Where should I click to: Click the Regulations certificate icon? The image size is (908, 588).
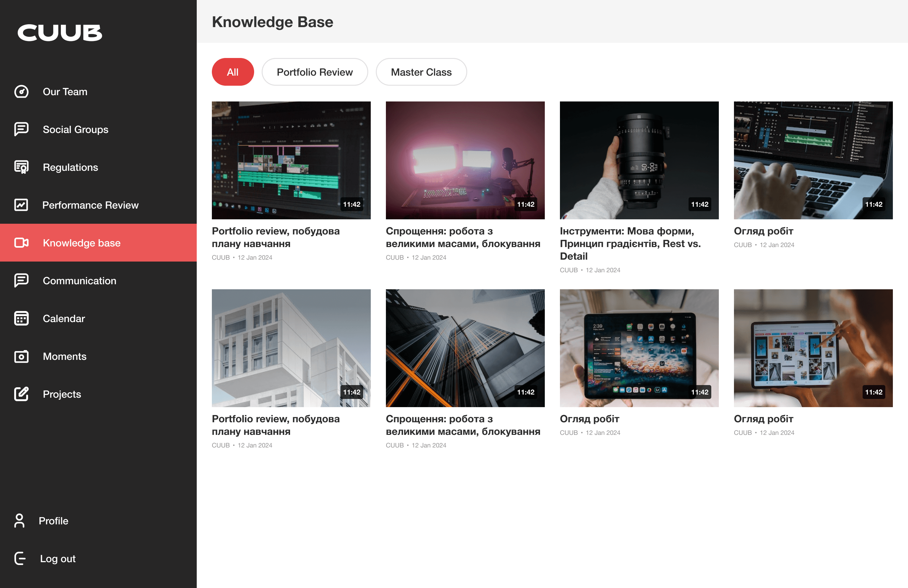21,167
